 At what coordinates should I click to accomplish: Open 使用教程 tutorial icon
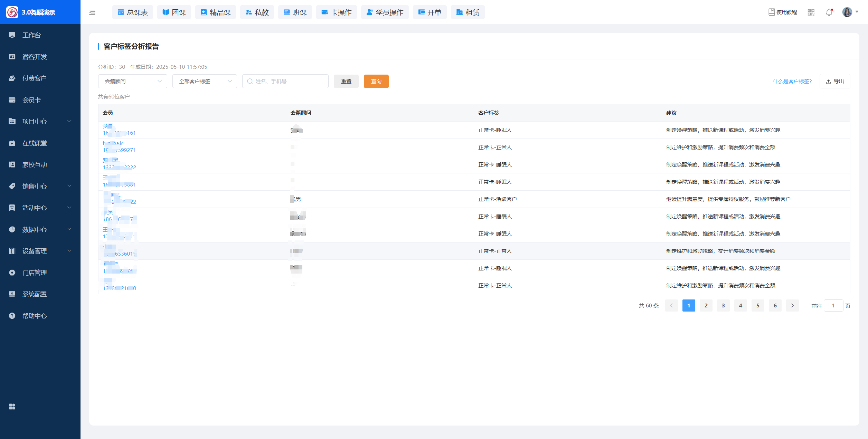(782, 12)
